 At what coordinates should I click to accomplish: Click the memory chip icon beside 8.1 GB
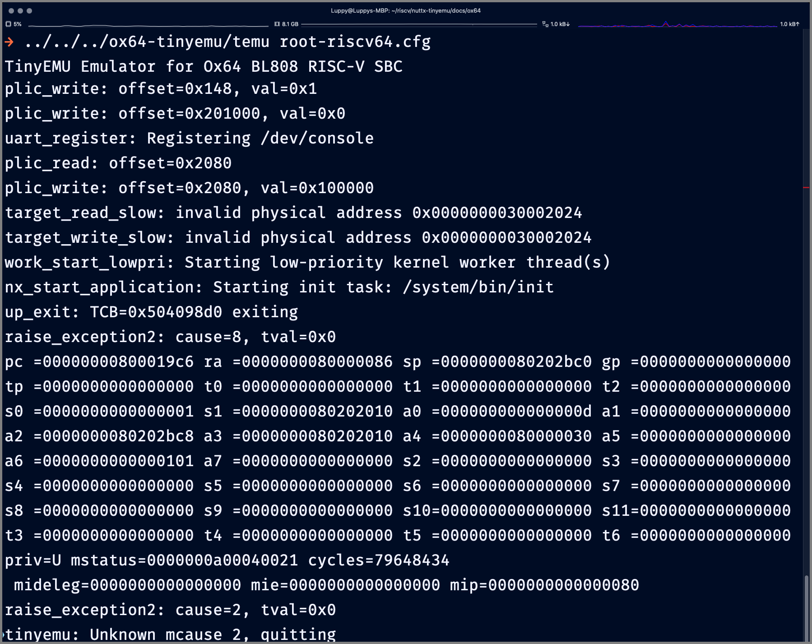pyautogui.click(x=276, y=23)
